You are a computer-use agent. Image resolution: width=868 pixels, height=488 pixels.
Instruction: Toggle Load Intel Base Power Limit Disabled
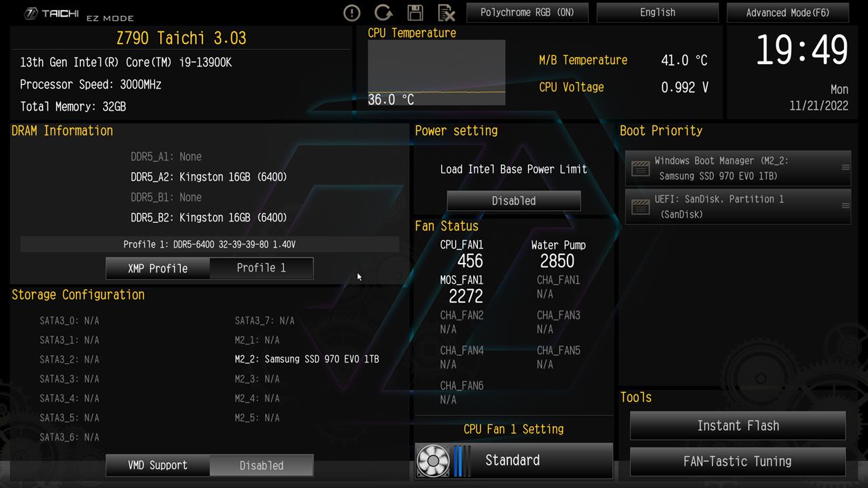[513, 200]
